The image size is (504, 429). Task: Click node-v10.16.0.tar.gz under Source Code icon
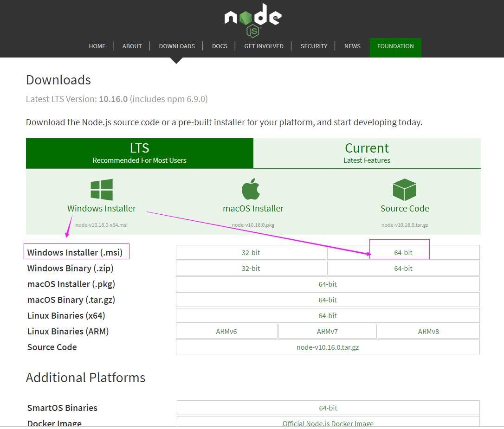tap(404, 224)
